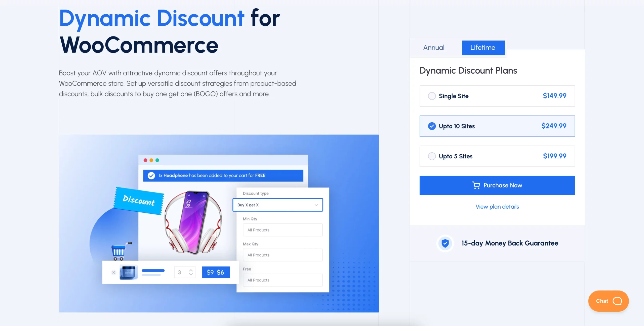Click the Upto 5 Sites radio button circle
Viewport: 644px width, 326px height.
[432, 156]
